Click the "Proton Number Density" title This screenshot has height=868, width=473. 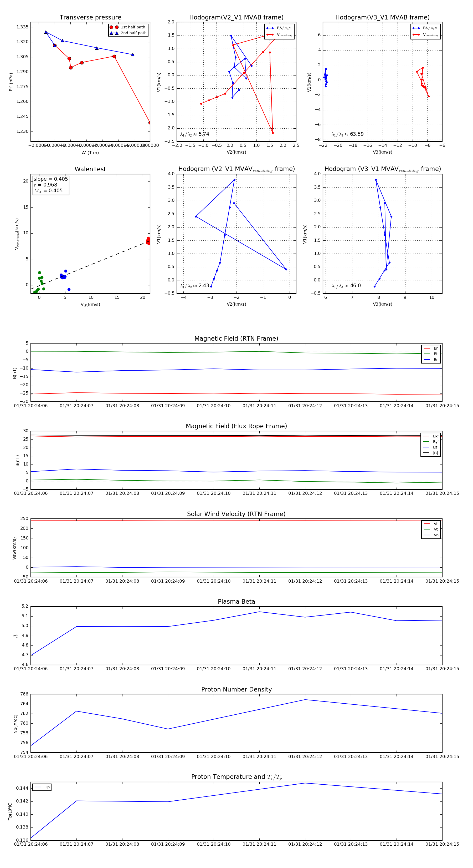point(236,689)
